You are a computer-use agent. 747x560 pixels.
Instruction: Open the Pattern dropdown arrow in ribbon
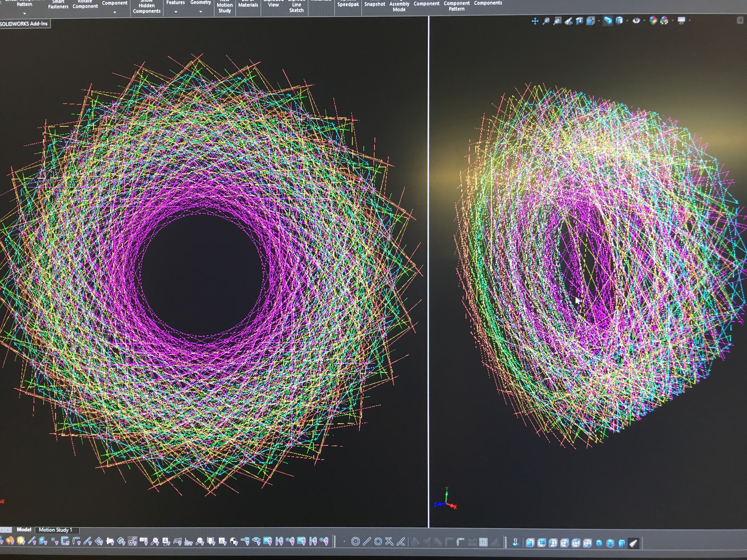tap(24, 13)
